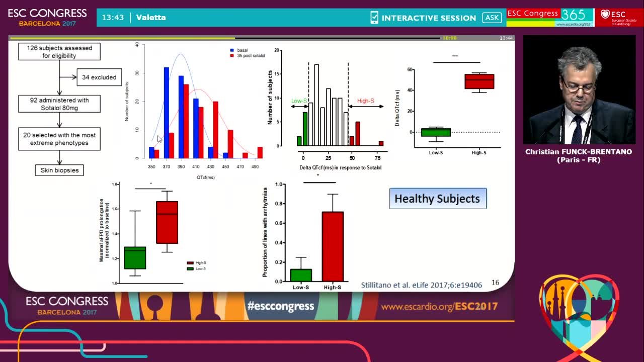Click the blue basal legend swatch
Screen dimensions: 644x362
(232, 50)
